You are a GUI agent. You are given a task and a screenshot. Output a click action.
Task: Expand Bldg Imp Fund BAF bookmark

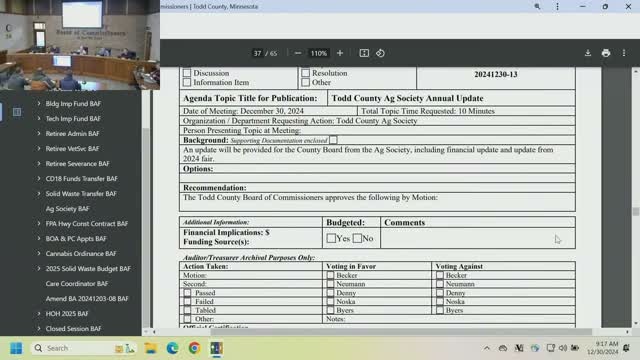[x=39, y=104]
